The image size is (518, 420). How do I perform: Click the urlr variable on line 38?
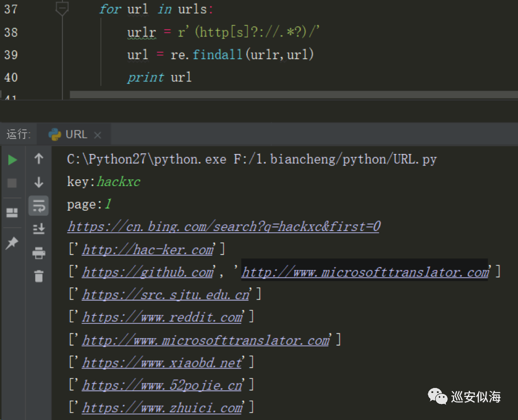[x=141, y=33]
